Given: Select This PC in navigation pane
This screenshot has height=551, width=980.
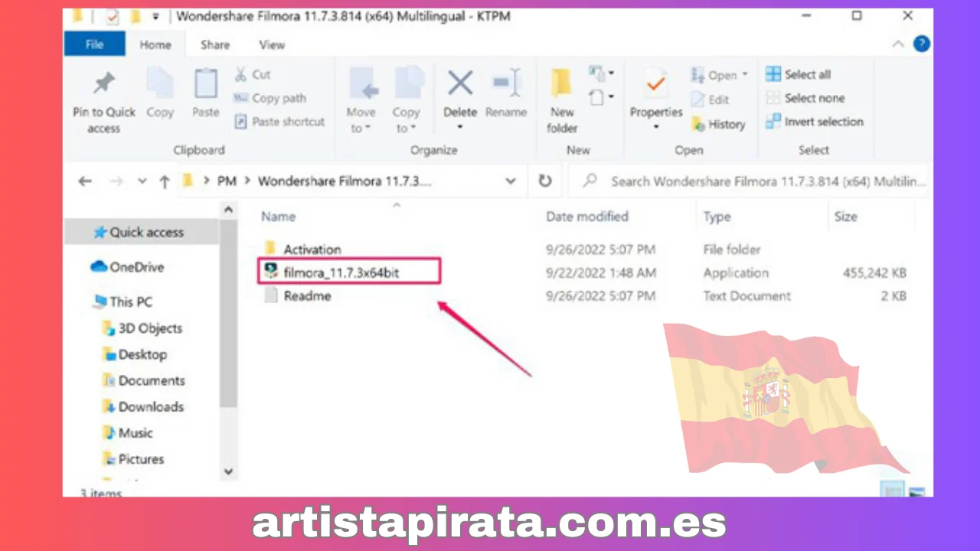Looking at the screenshot, I should click(x=122, y=302).
